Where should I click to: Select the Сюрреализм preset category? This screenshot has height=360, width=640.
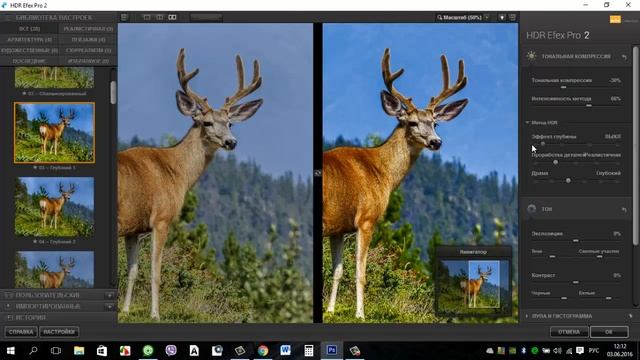(x=88, y=50)
